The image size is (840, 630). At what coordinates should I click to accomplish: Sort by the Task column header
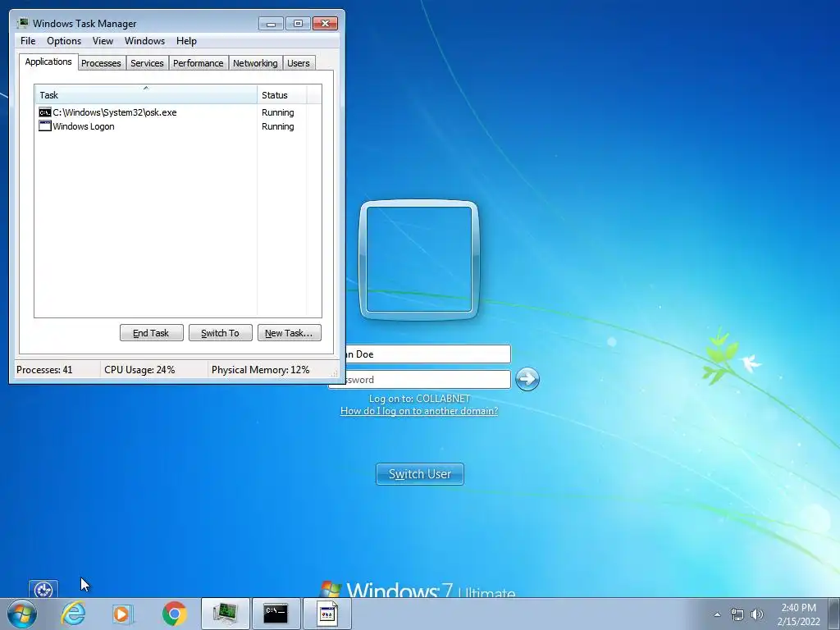(x=146, y=95)
